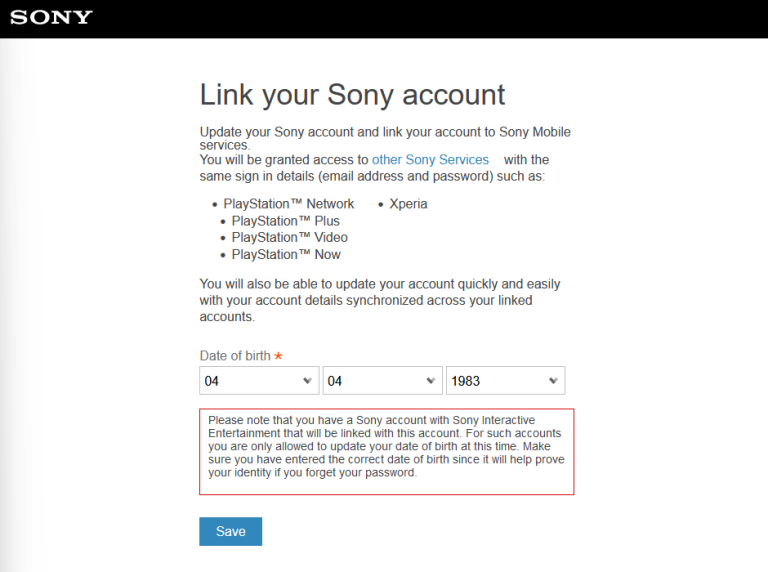Image resolution: width=768 pixels, height=572 pixels.
Task: Click the "You will be granted access to" text
Action: pyautogui.click(x=284, y=160)
